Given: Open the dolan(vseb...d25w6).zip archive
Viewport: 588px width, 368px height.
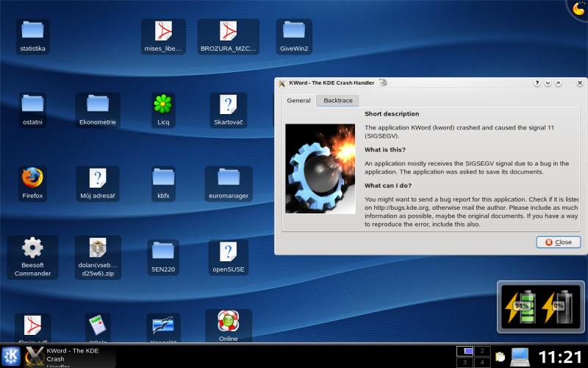Looking at the screenshot, I should click(x=98, y=258).
